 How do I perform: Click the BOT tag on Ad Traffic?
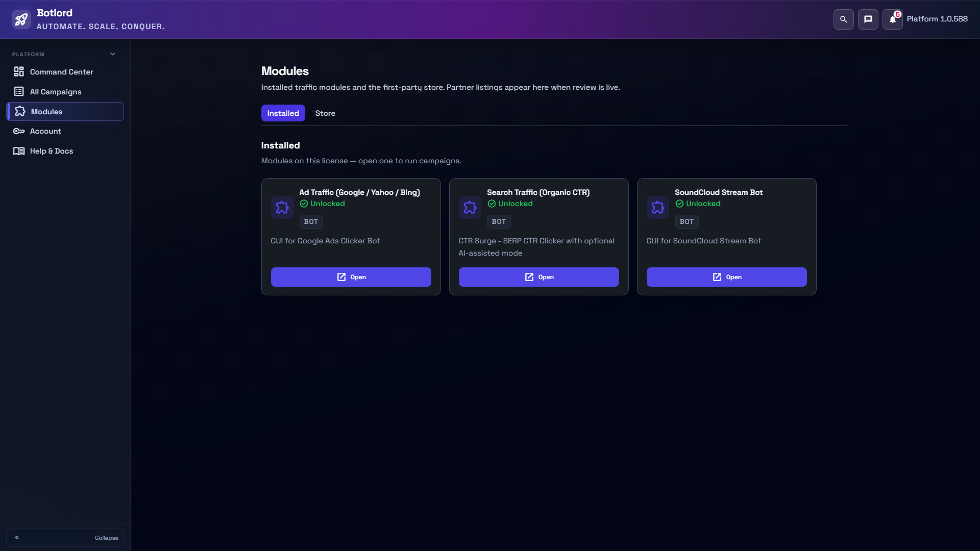tap(311, 221)
